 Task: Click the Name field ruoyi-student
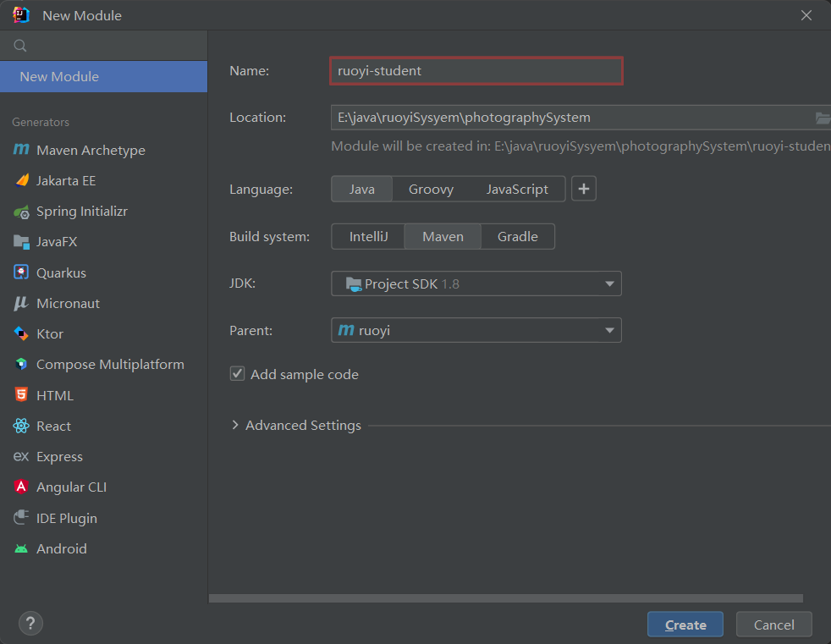pyautogui.click(x=476, y=70)
